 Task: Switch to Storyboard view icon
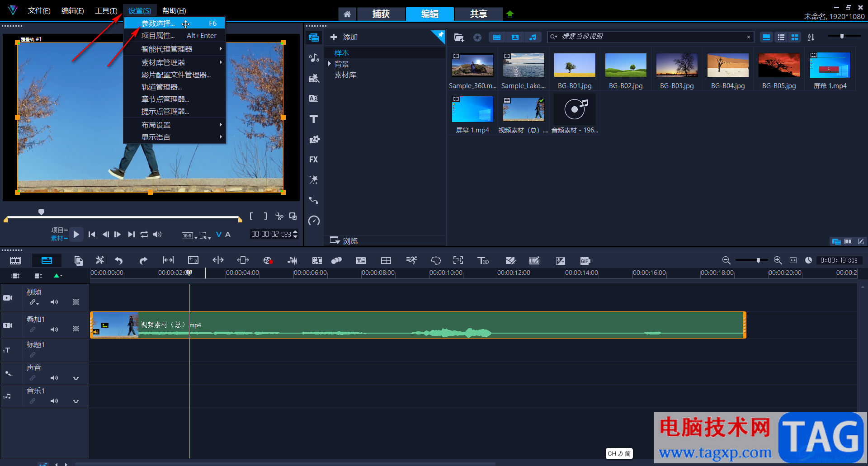[x=15, y=260]
